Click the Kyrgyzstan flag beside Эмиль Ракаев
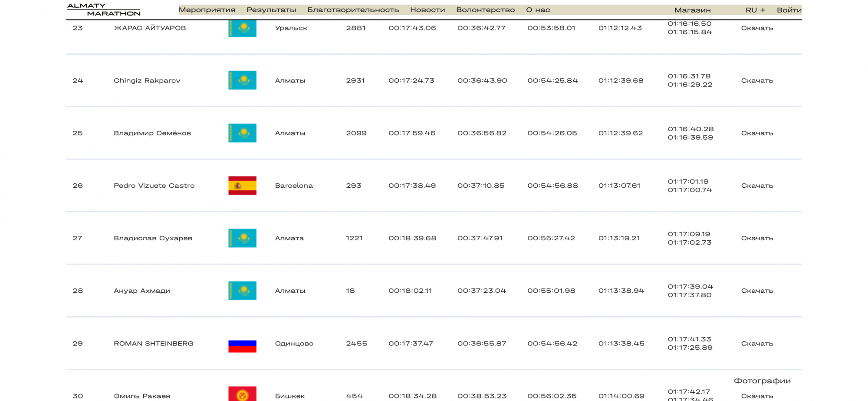Viewport: 868px width, 401px height. coord(242,394)
